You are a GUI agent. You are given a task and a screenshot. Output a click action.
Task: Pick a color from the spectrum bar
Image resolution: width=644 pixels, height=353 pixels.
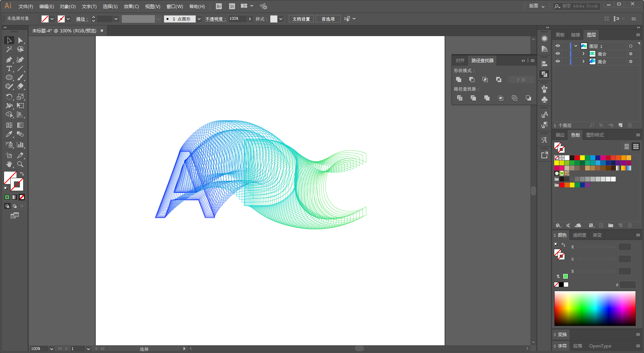595,308
